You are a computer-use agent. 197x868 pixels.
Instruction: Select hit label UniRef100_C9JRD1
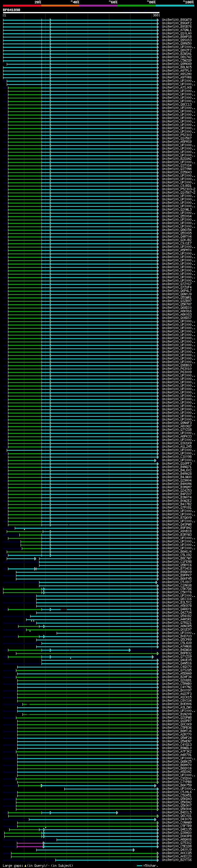click(x=177, y=186)
